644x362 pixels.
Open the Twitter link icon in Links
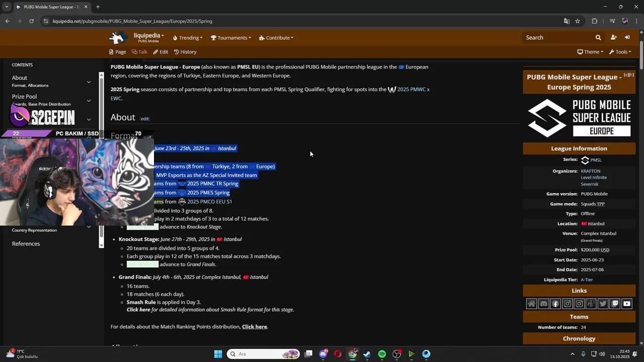click(x=603, y=304)
